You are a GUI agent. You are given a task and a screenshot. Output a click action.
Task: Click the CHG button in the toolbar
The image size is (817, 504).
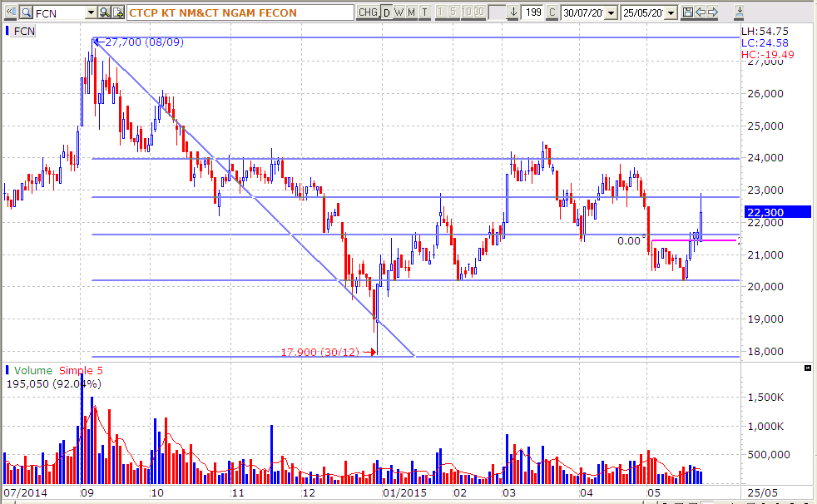coord(368,12)
